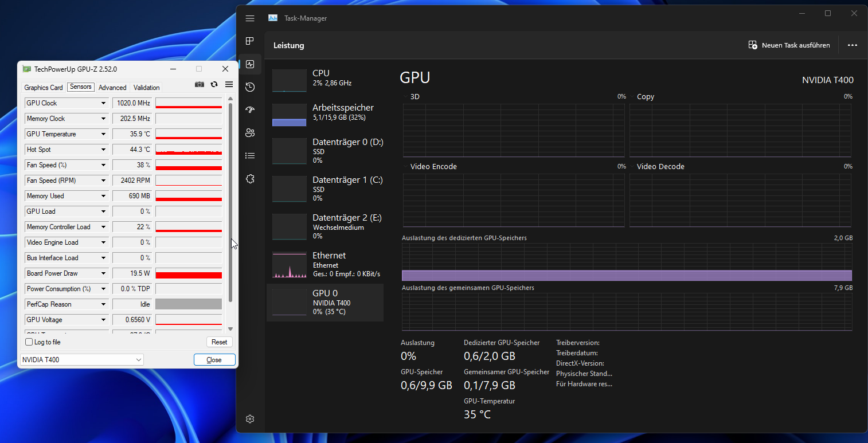Open Video Decode graph selector chevron

click(x=632, y=167)
